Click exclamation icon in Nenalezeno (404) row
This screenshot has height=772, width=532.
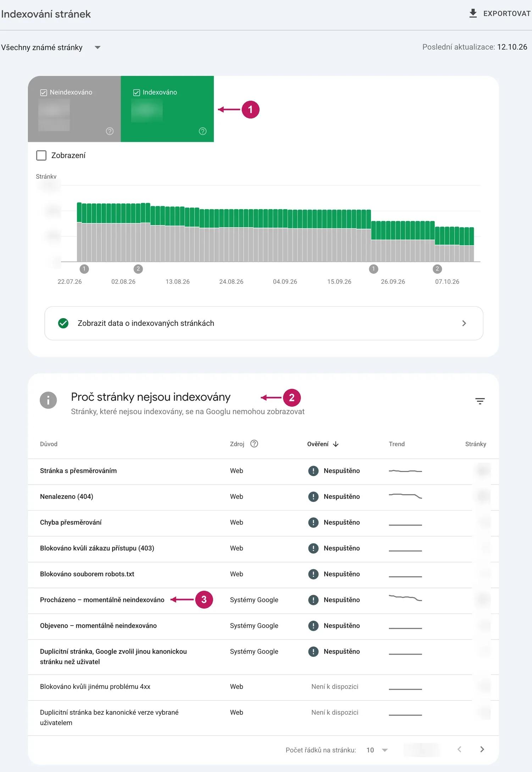click(x=313, y=496)
